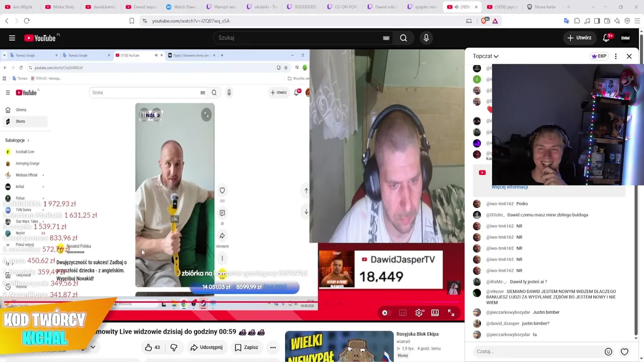Click the Zapisz save button
Viewport: 644px width, 362px height.
pyautogui.click(x=247, y=347)
